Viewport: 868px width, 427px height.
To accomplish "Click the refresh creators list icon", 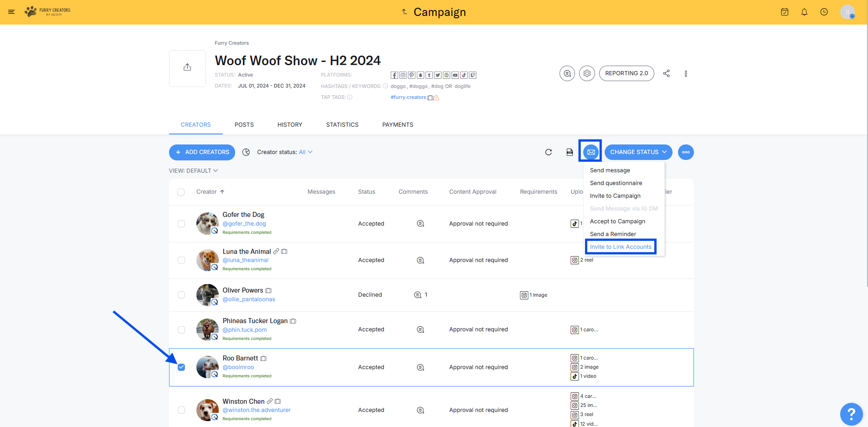I will pos(549,152).
